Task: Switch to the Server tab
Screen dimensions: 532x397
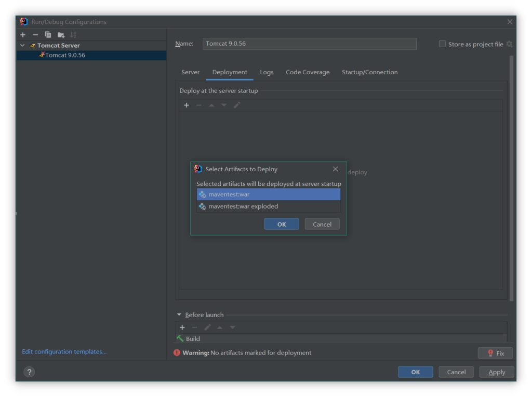Action: tap(190, 72)
